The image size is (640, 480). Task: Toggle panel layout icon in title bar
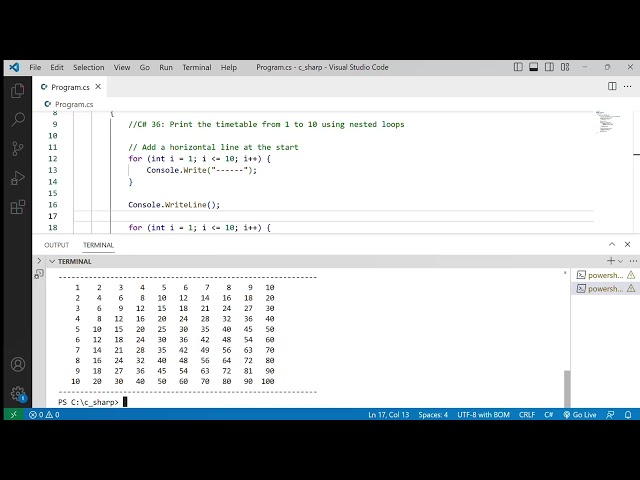point(533,67)
